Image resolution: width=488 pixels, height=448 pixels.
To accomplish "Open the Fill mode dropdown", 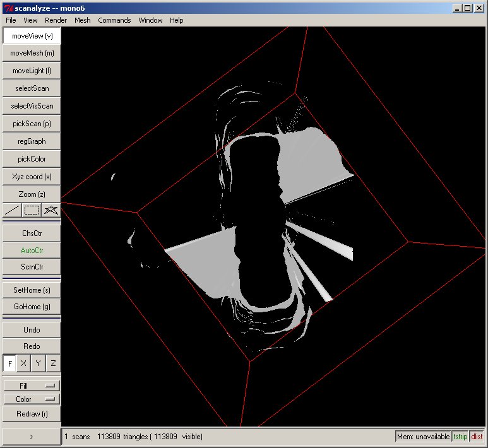I will coord(32,385).
